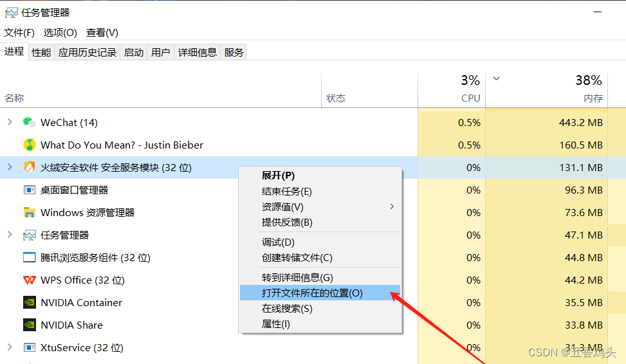The height and width of the screenshot is (364, 626).
Task: Click the 桌面窗口管理器 process icon
Action: (29, 190)
